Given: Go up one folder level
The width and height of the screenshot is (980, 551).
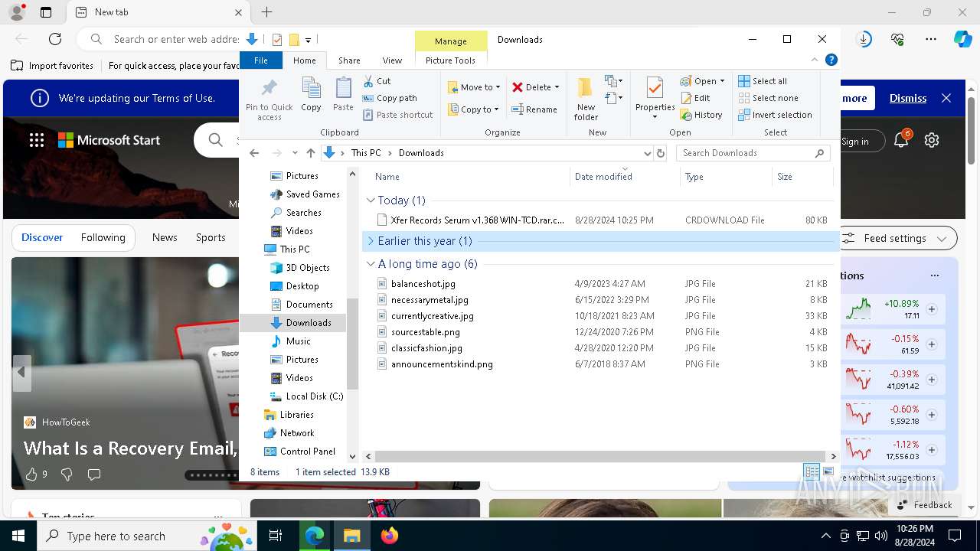Looking at the screenshot, I should click(x=310, y=153).
